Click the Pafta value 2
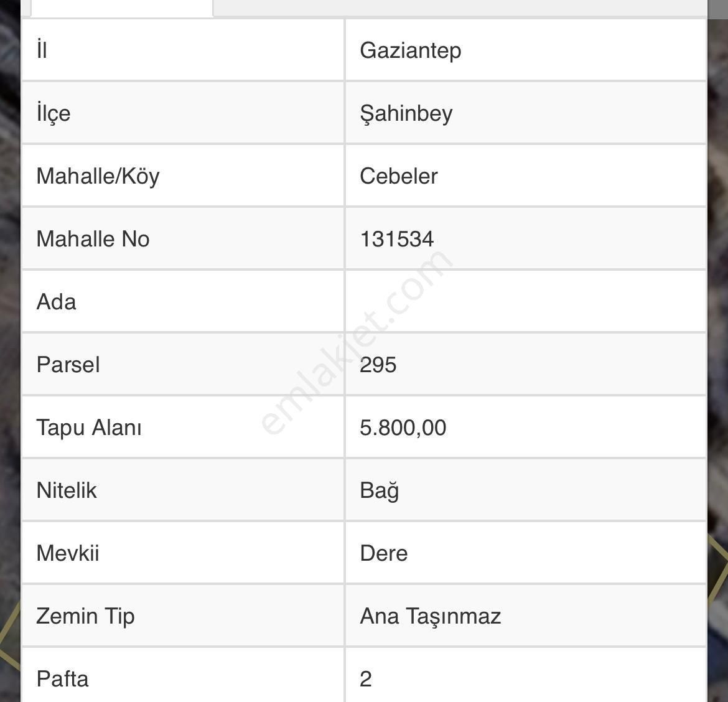The image size is (728, 702). pyautogui.click(x=366, y=678)
